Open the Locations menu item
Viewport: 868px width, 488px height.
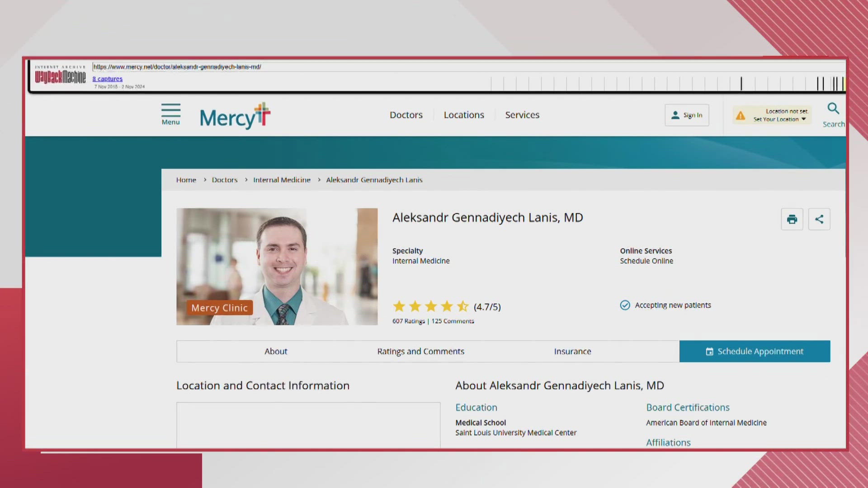(x=464, y=115)
